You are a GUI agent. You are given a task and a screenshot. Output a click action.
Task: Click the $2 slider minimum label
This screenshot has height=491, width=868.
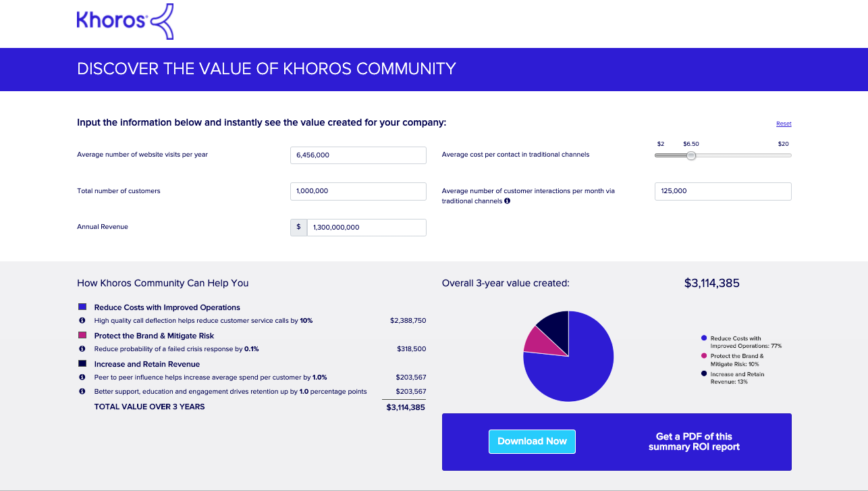(661, 144)
